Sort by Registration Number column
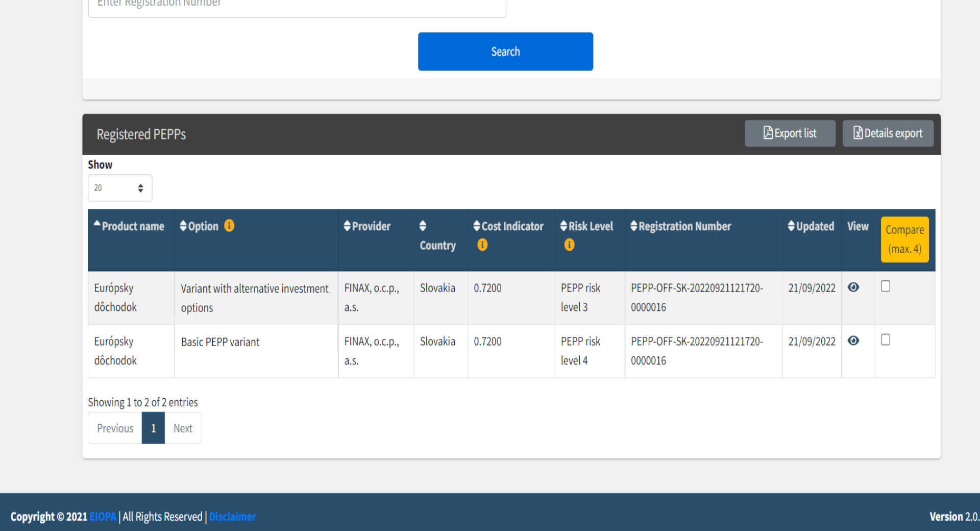 pos(681,226)
